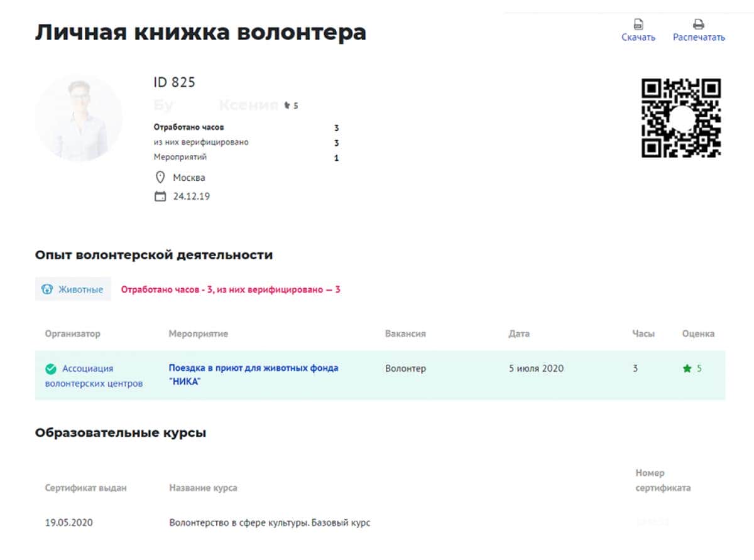The width and height of the screenshot is (754, 560).
Task: Click the small rating icon beside the name
Action: coord(288,105)
